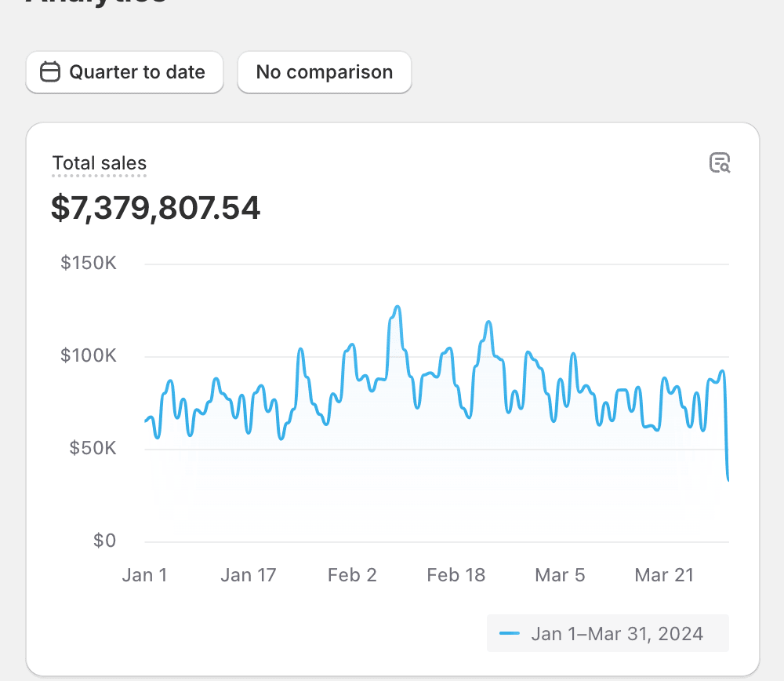784x681 pixels.
Task: Click the $0 y-axis label
Action: point(104,541)
